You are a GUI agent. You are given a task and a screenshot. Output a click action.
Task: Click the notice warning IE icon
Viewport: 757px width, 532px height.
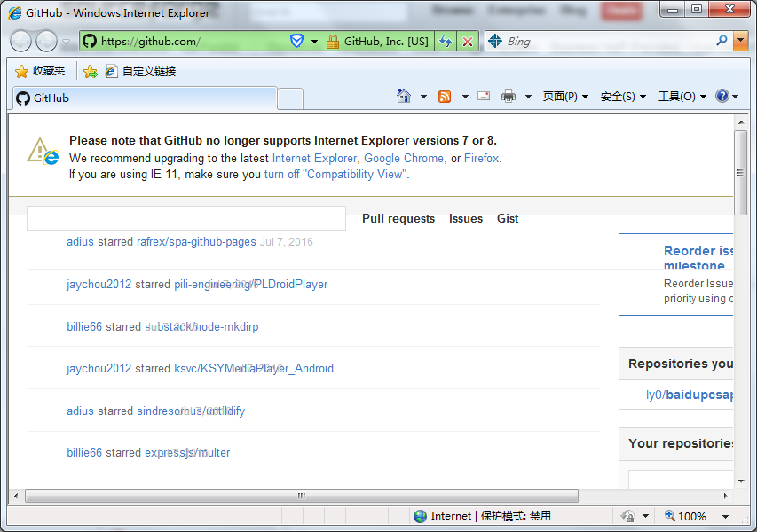pos(43,152)
